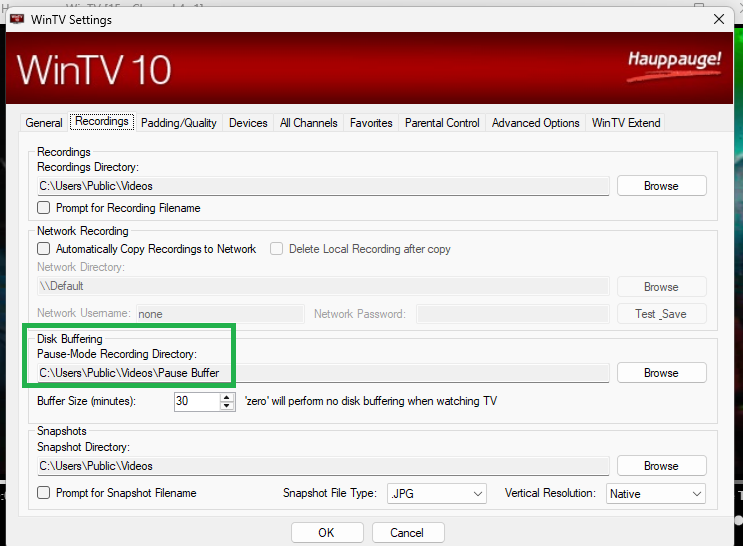This screenshot has height=546, width=743.
Task: Click the Network Username field
Action: (220, 314)
